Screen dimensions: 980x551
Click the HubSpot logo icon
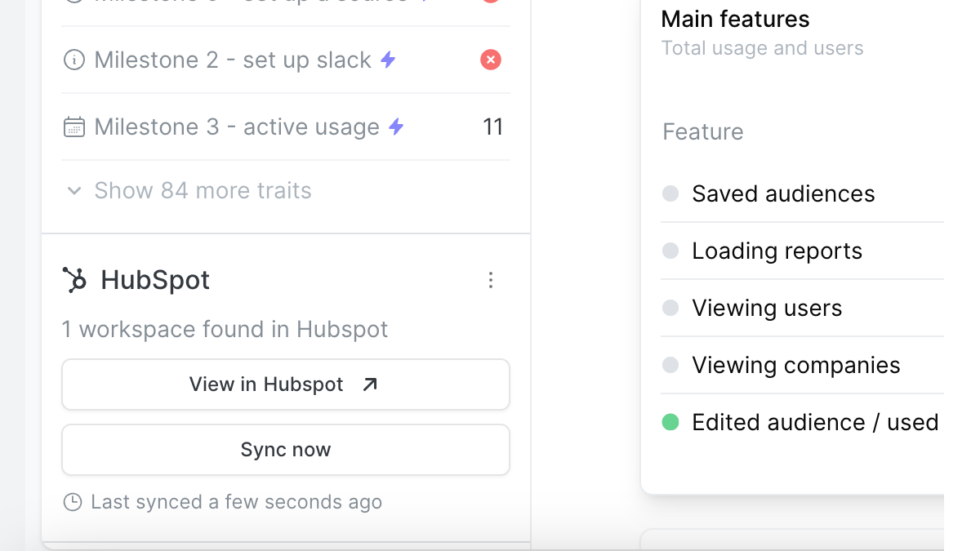(x=75, y=280)
